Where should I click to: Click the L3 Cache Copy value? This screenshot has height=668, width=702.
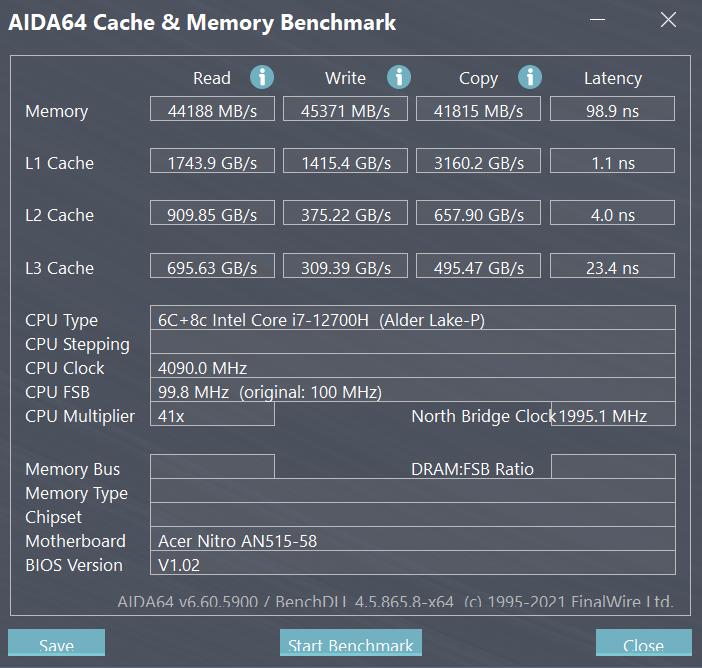[478, 267]
